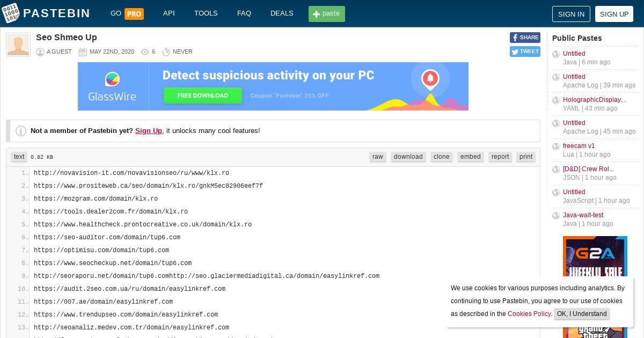
Task: Click line 3 mozgram.com URL
Action: (x=96, y=199)
